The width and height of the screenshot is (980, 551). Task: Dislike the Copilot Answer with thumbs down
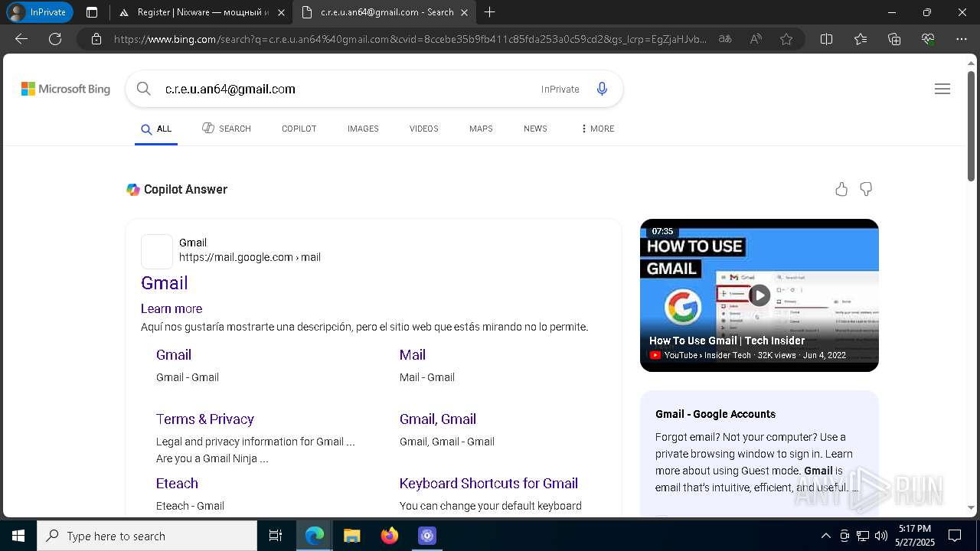pyautogui.click(x=866, y=189)
